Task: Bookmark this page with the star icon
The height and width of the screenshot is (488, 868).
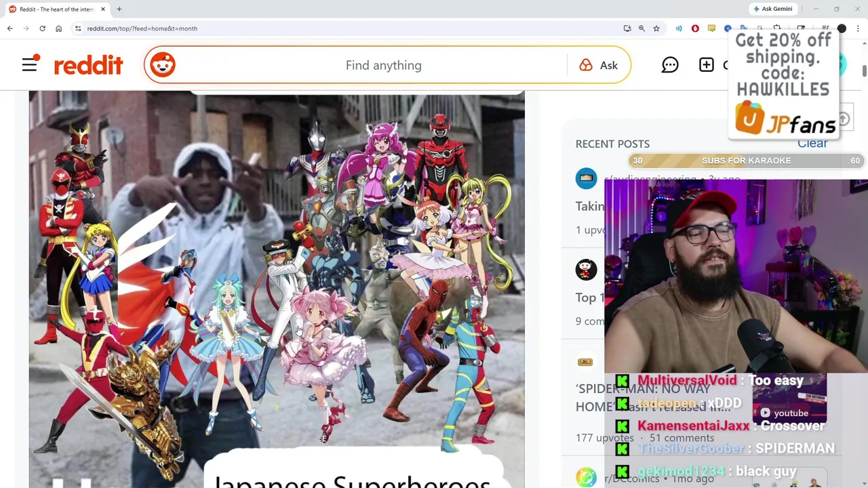Action: click(x=656, y=28)
